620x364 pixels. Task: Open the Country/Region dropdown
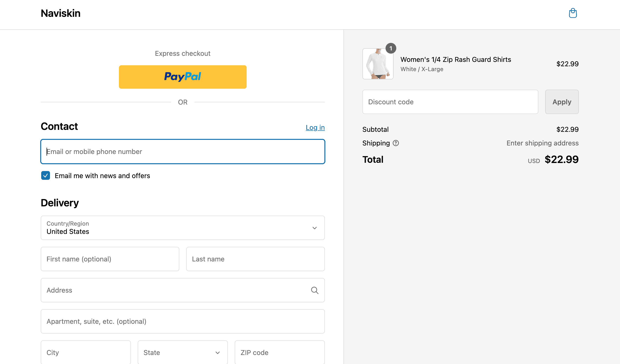tap(183, 228)
